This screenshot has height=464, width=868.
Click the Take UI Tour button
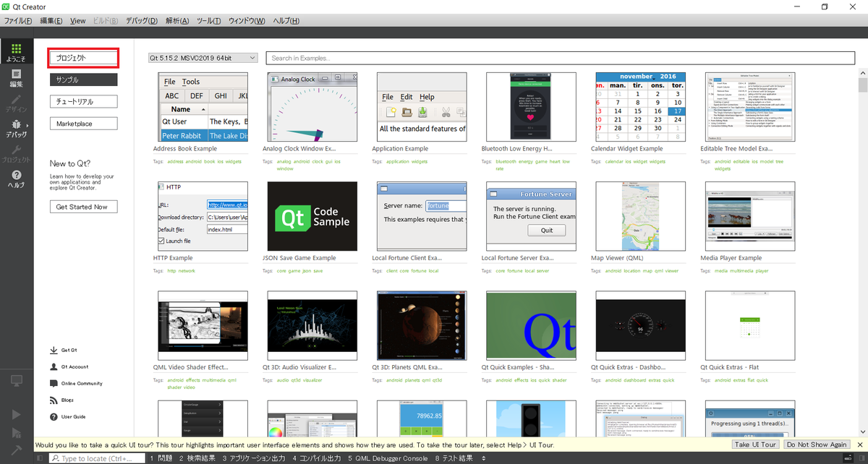[x=757, y=444]
